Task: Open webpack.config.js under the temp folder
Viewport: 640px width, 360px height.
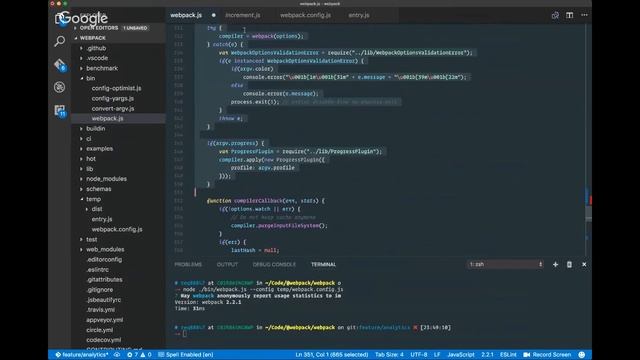Action: click(118, 229)
